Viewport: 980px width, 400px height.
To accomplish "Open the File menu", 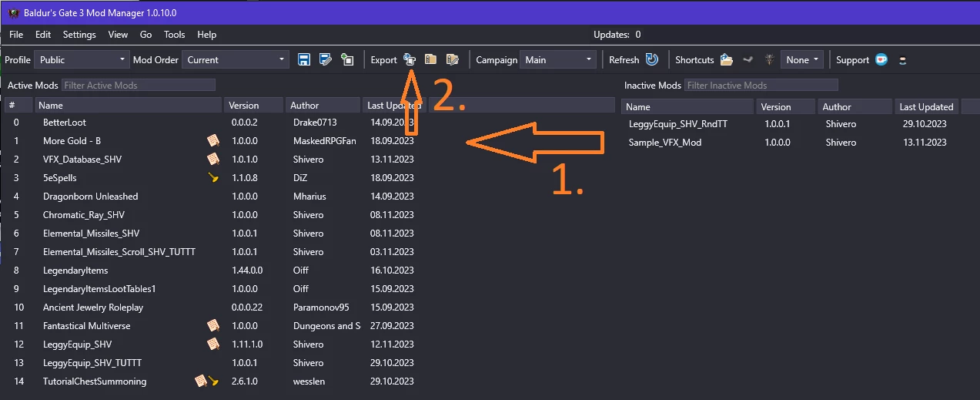I will tap(16, 35).
